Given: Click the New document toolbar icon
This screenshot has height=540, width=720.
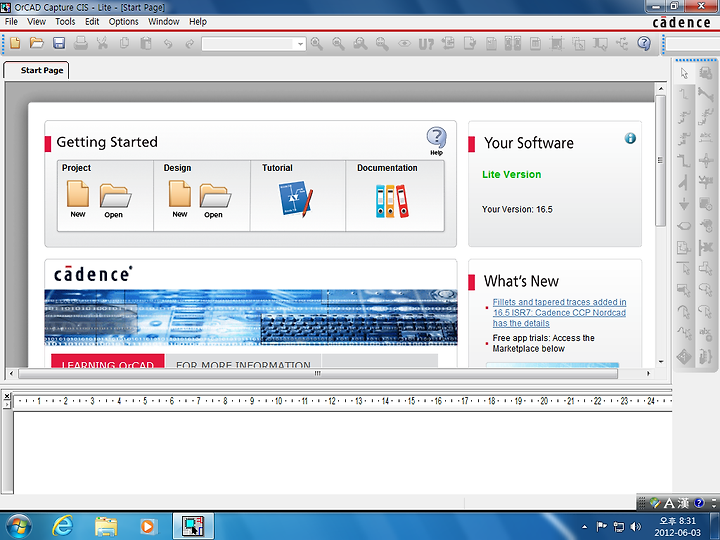Looking at the screenshot, I should pos(15,43).
